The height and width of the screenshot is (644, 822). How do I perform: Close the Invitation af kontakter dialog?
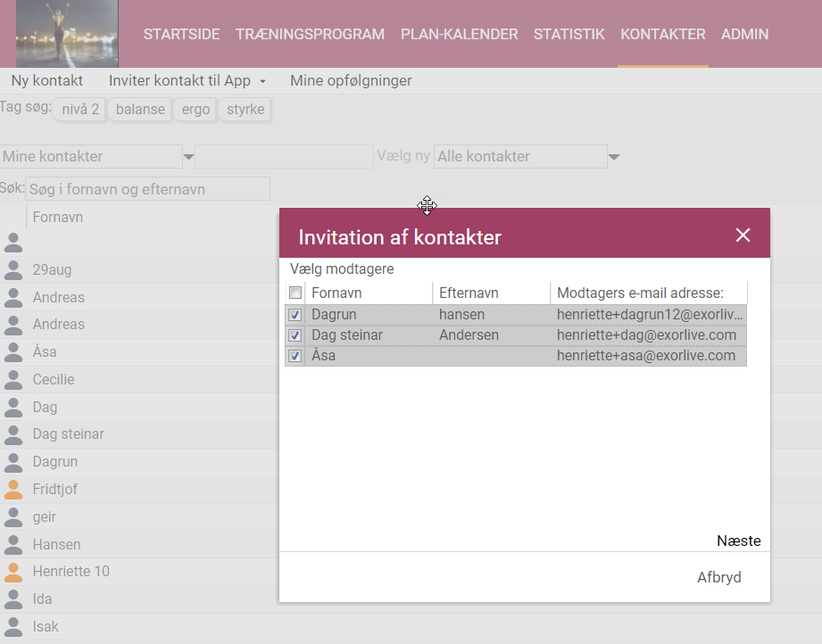[x=743, y=235]
